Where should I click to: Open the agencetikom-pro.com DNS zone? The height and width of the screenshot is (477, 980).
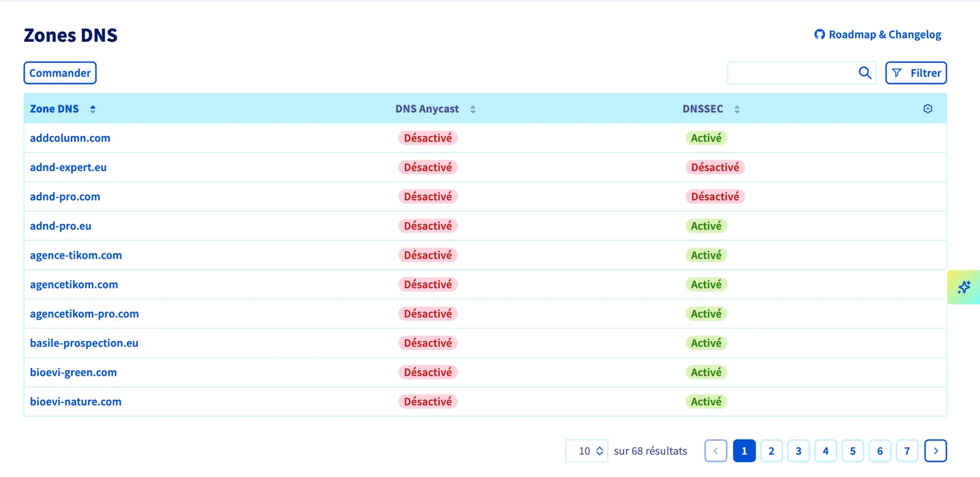coord(85,314)
